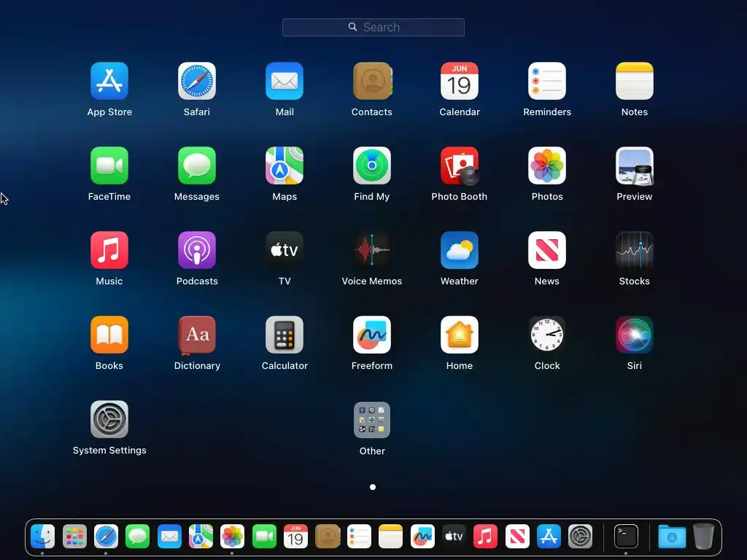The height and width of the screenshot is (560, 747).
Task: Launch the TV app in Launchpad grid
Action: 285,251
